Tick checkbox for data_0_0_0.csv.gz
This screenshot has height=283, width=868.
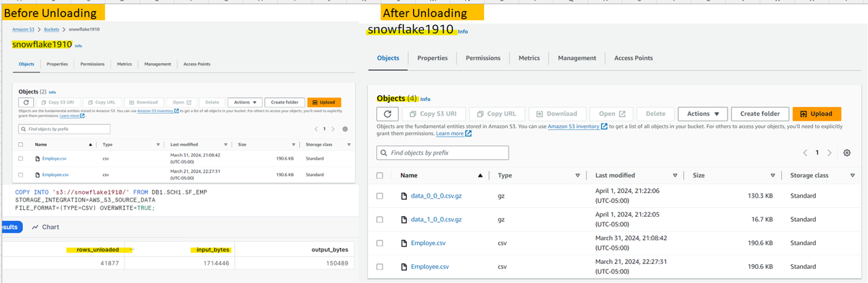[x=380, y=196]
